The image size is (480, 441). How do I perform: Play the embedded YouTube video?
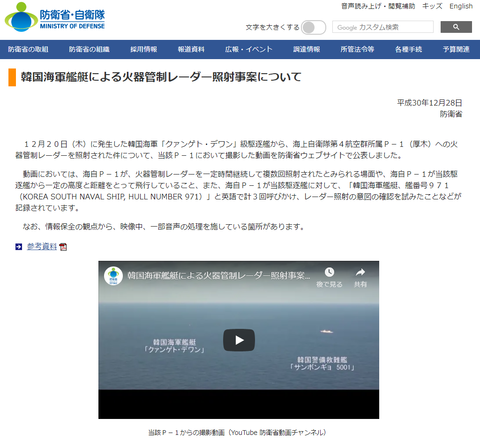pos(239,340)
